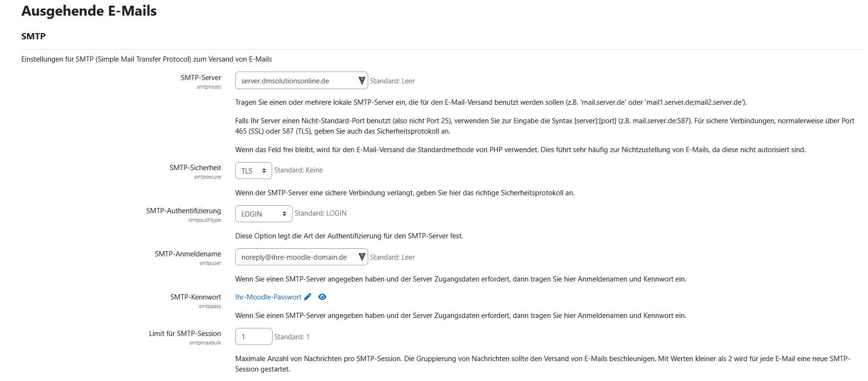868x381 pixels.
Task: Click the Limit für SMTP-Session label
Action: pyautogui.click(x=185, y=334)
